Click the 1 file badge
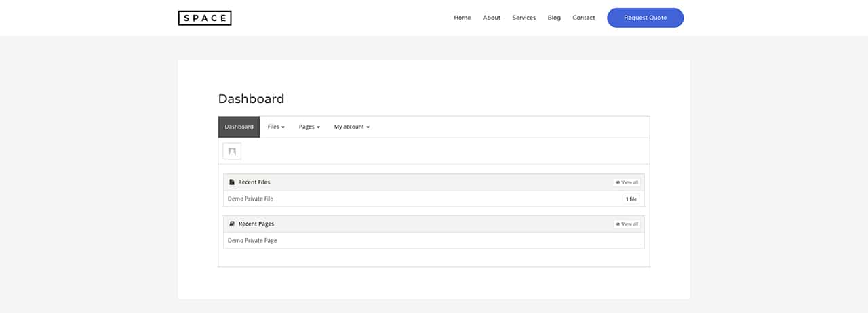 coord(631,199)
